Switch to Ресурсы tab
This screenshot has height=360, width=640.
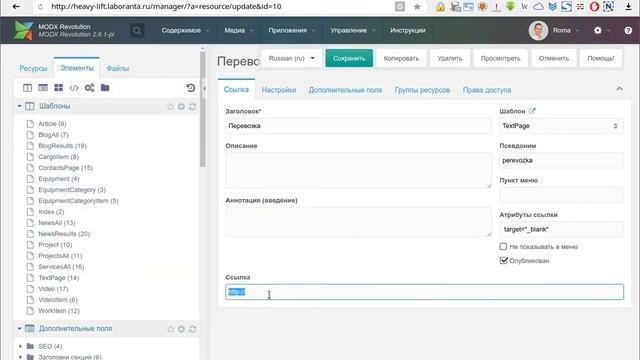pyautogui.click(x=33, y=68)
